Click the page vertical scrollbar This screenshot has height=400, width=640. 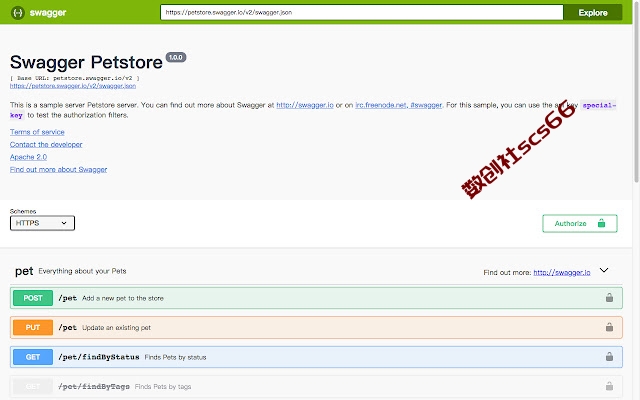(636, 92)
